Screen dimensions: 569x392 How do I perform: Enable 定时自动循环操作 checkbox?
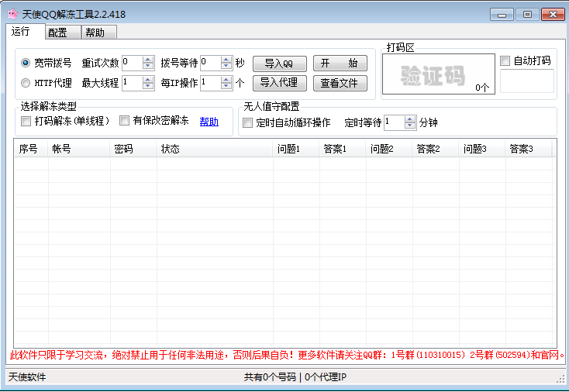coord(247,122)
